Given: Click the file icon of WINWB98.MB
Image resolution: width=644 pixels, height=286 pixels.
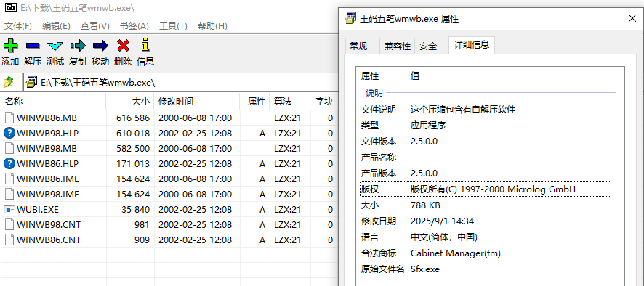Looking at the screenshot, I should coord(9,149).
